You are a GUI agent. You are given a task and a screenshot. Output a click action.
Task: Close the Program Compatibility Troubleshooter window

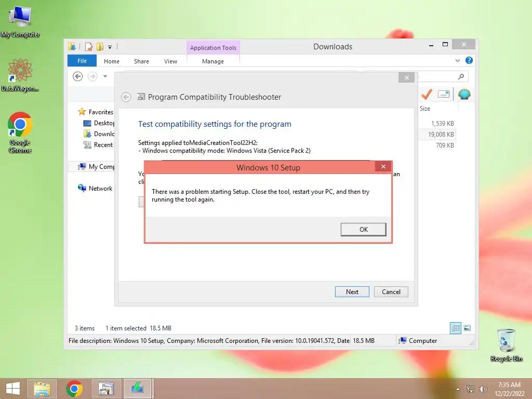tap(406, 78)
